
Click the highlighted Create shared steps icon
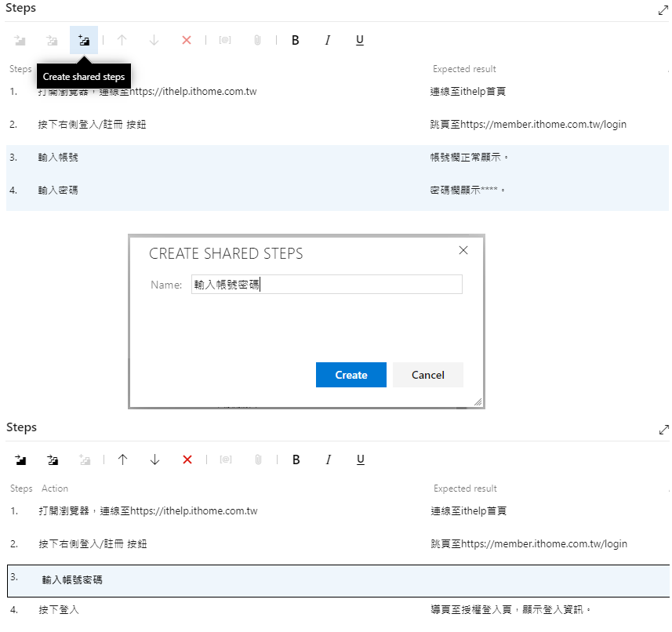(x=84, y=40)
